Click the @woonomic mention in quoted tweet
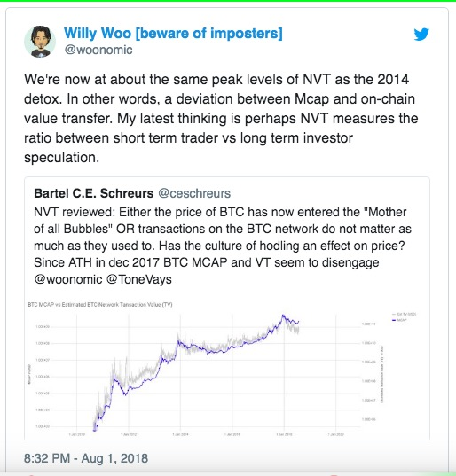The image size is (456, 476). [68, 279]
